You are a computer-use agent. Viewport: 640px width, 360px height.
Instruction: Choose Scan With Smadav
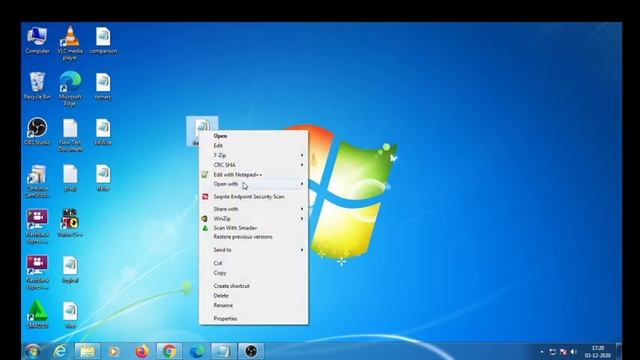[x=253, y=228]
